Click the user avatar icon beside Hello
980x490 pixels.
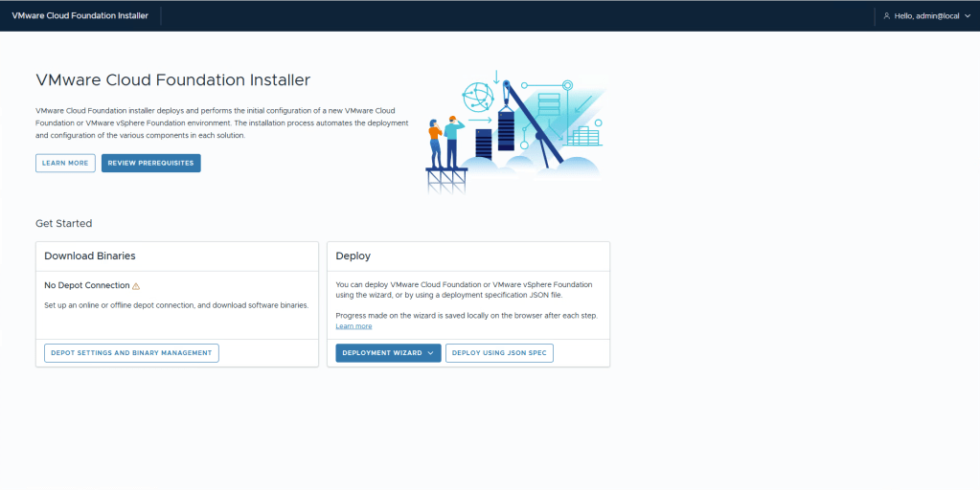tap(886, 16)
